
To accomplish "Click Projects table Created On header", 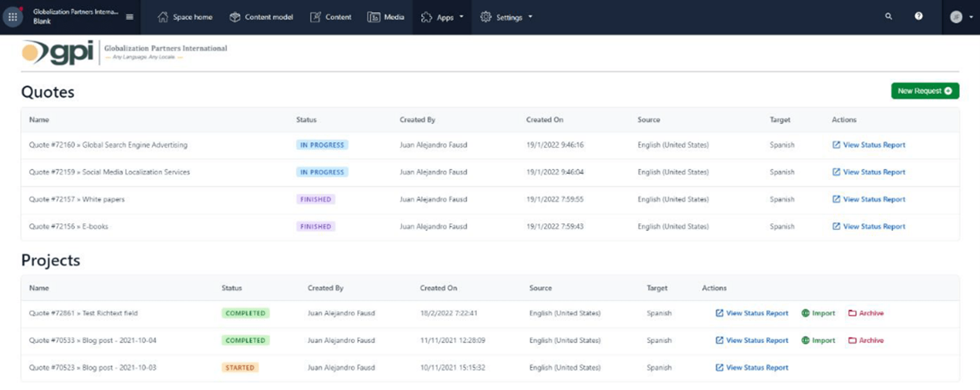I will point(438,288).
